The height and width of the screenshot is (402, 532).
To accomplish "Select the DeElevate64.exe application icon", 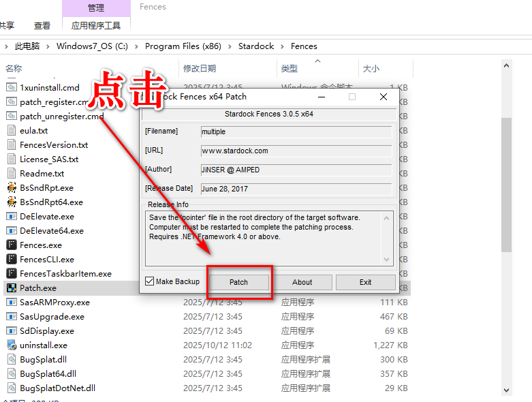I will 12,231.
